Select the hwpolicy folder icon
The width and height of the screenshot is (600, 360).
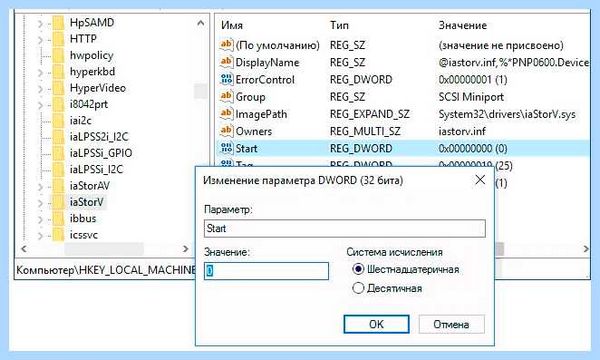click(58, 56)
